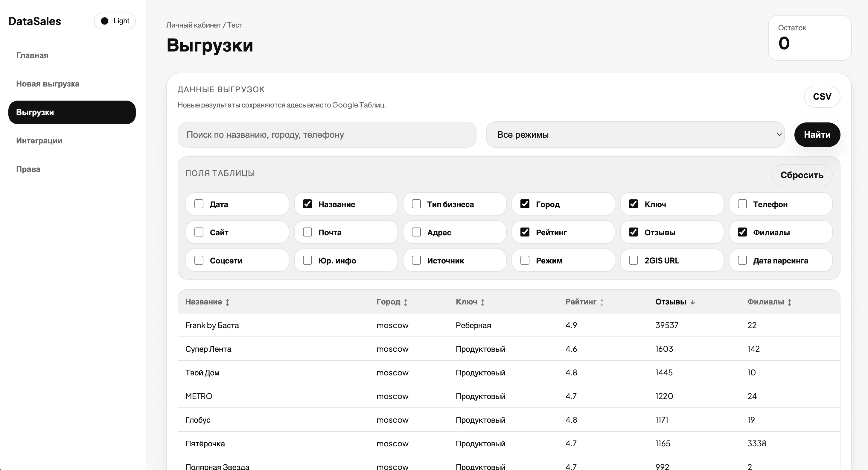
Task: Enable the 2GIS URL field checkbox
Action: 634,260
